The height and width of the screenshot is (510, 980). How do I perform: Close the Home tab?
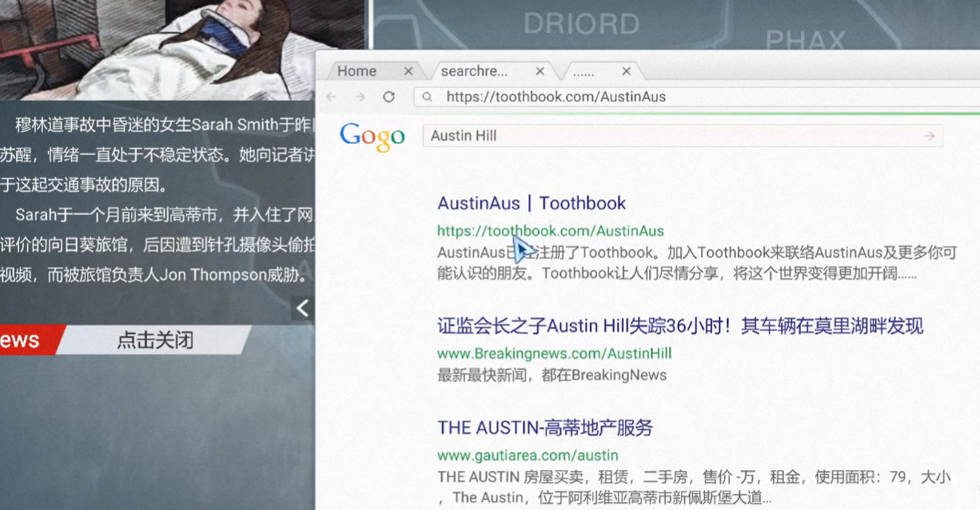(408, 71)
